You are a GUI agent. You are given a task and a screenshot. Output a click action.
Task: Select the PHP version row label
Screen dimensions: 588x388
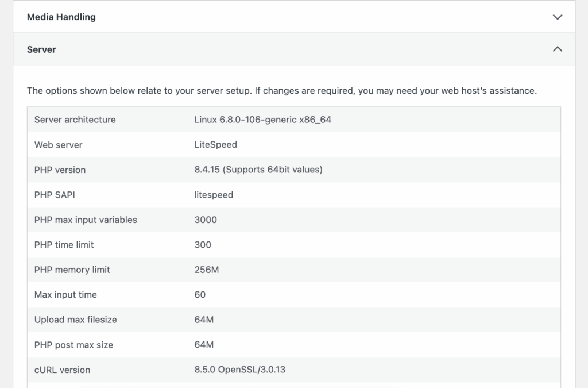click(x=60, y=170)
